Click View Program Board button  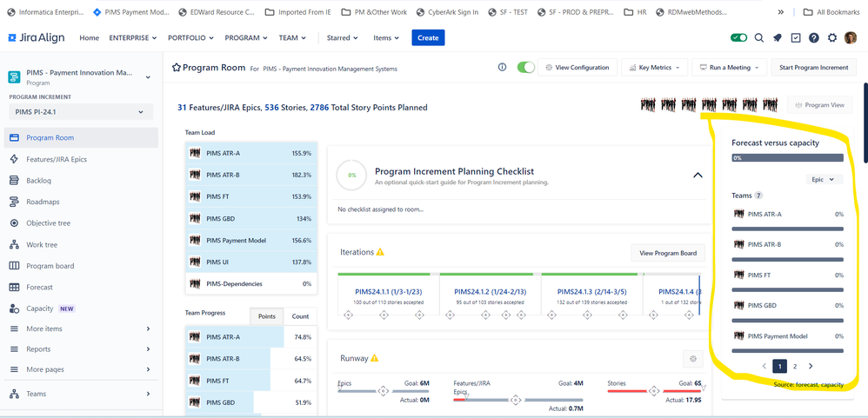tap(668, 253)
